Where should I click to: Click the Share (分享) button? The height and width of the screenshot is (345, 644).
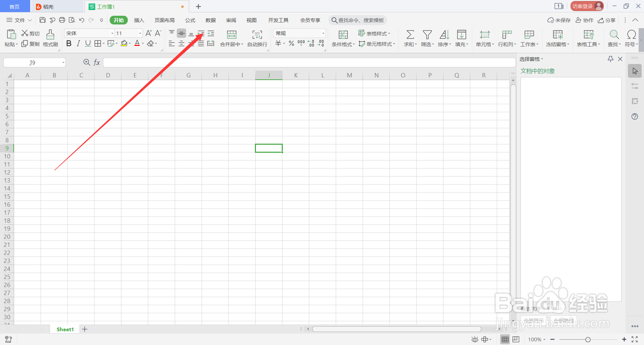[607, 20]
